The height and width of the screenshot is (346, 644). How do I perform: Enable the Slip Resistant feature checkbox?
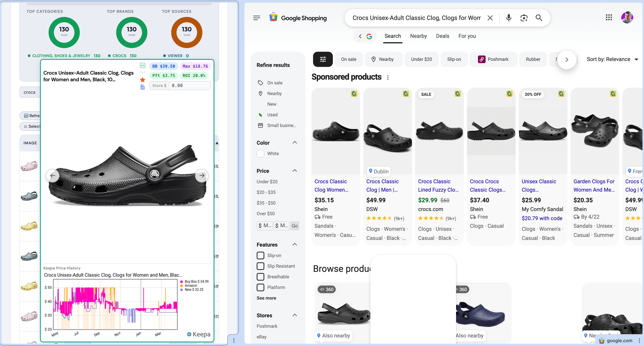(x=260, y=266)
